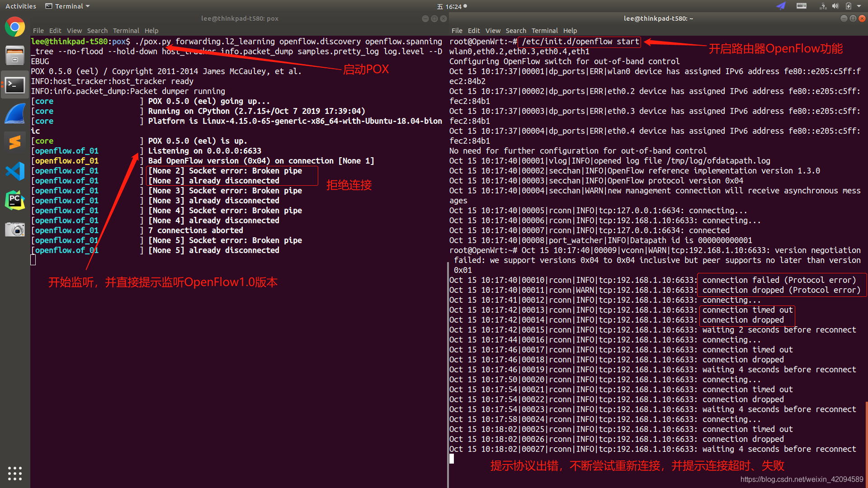The width and height of the screenshot is (868, 488).
Task: Open Edit menu in right terminal window
Action: [x=474, y=31]
